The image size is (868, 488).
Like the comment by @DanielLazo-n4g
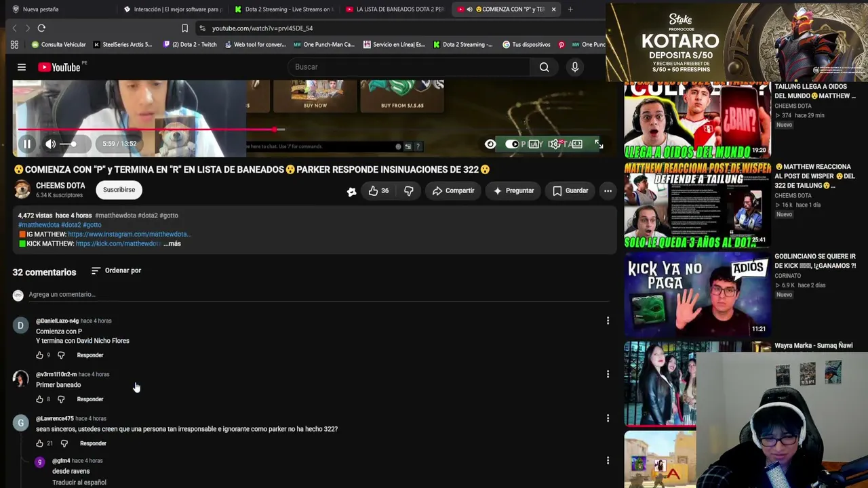click(39, 355)
